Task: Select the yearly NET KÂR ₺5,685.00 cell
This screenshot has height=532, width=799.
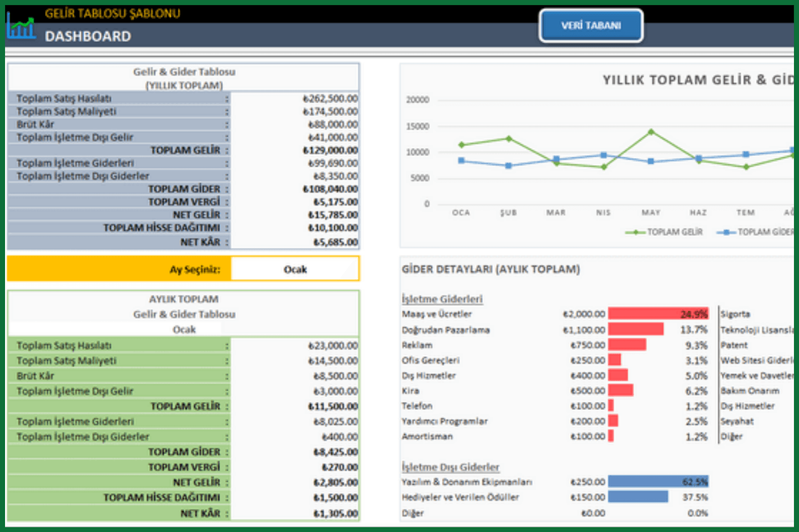Action: 335,242
